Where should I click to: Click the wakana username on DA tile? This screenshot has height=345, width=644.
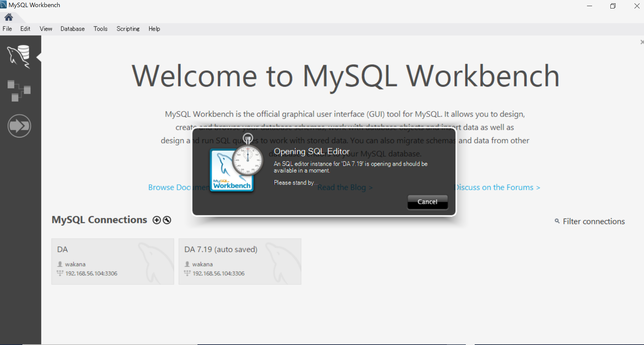[75, 264]
